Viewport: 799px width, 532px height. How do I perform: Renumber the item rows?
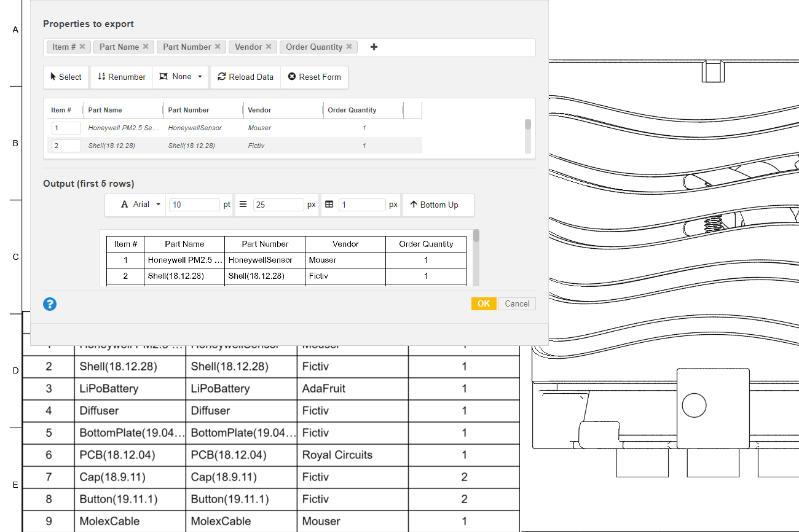click(x=122, y=77)
